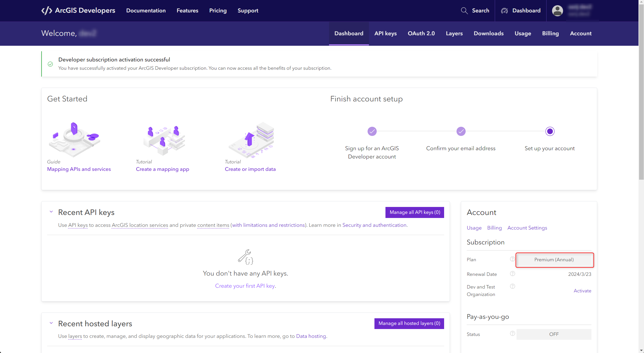Open the Mapping APIs and services illustration
Image resolution: width=644 pixels, height=353 pixels.
click(x=74, y=139)
